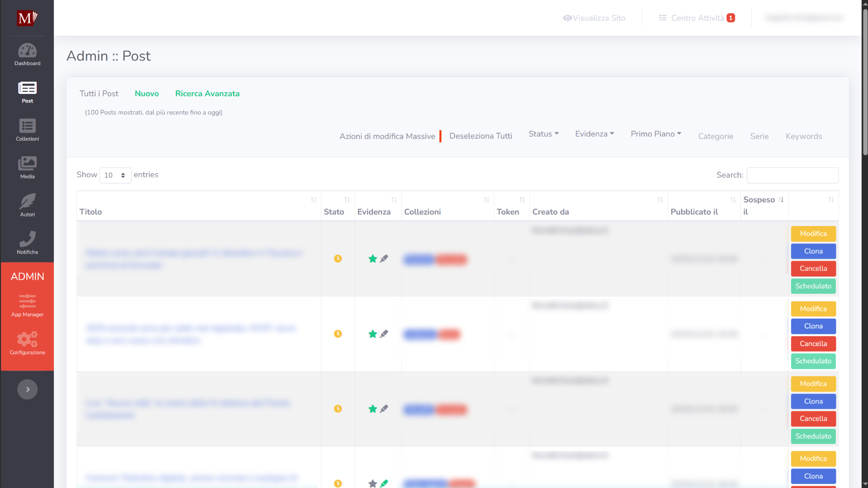Screen dimensions: 868x488
Task: Open Configurazione gears icon
Action: click(27, 339)
